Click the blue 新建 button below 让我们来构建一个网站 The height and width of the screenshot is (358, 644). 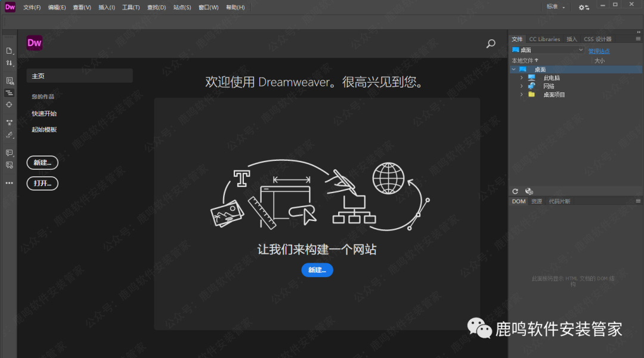click(317, 270)
